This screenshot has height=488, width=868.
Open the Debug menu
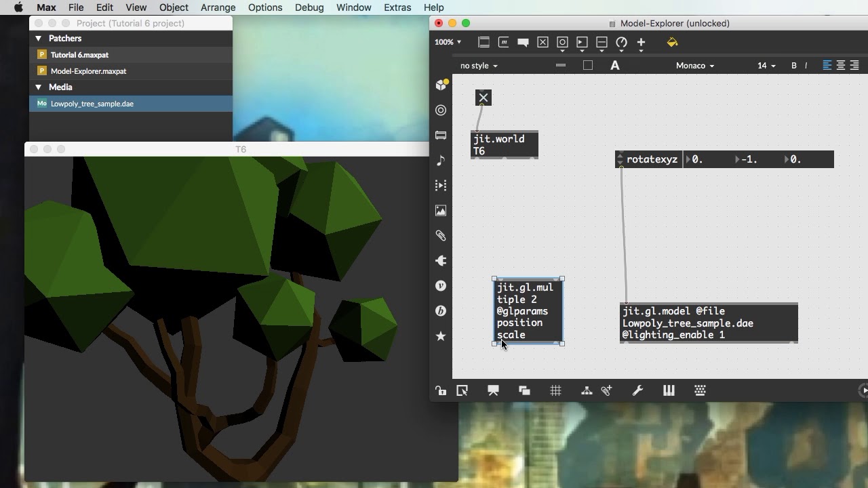click(x=309, y=7)
